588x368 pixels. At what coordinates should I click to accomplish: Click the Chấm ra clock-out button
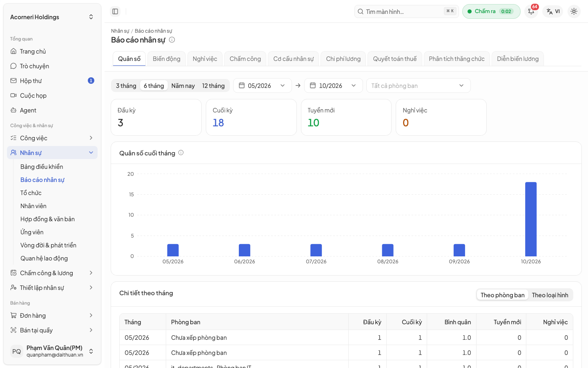point(491,11)
